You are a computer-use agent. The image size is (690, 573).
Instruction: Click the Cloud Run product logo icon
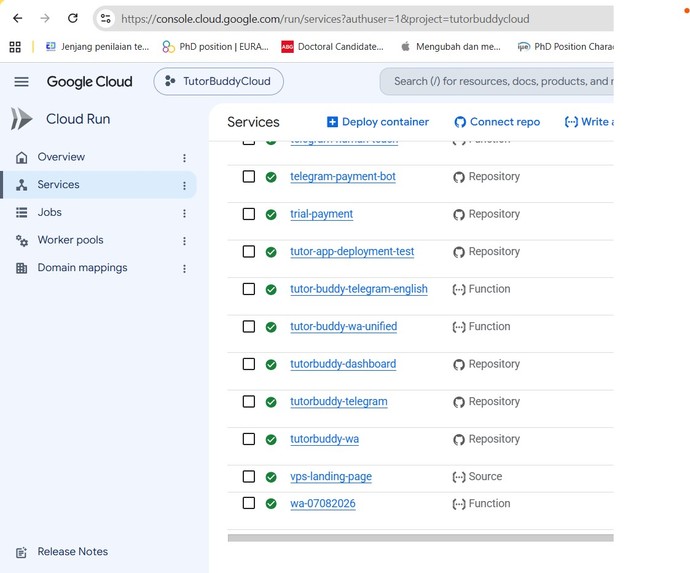point(22,119)
